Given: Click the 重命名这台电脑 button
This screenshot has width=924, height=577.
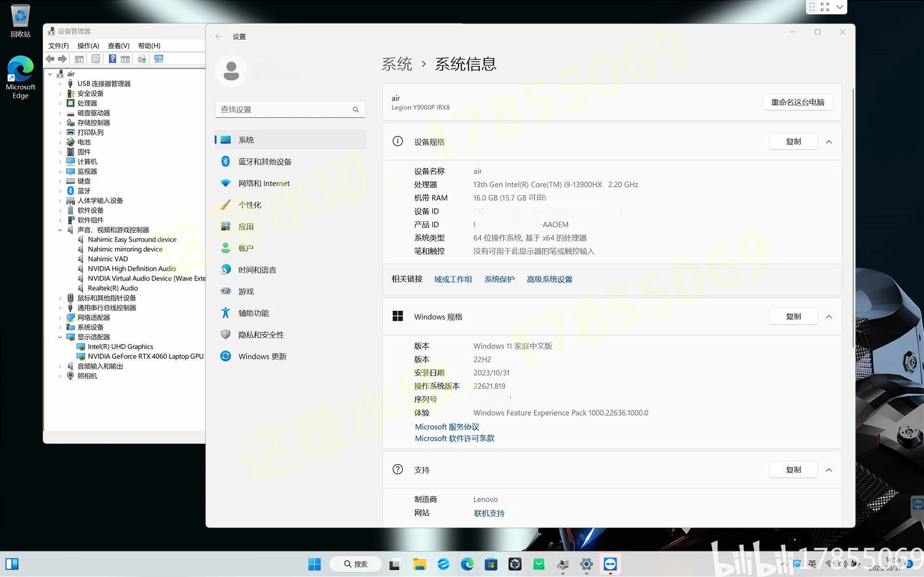Looking at the screenshot, I should click(797, 102).
